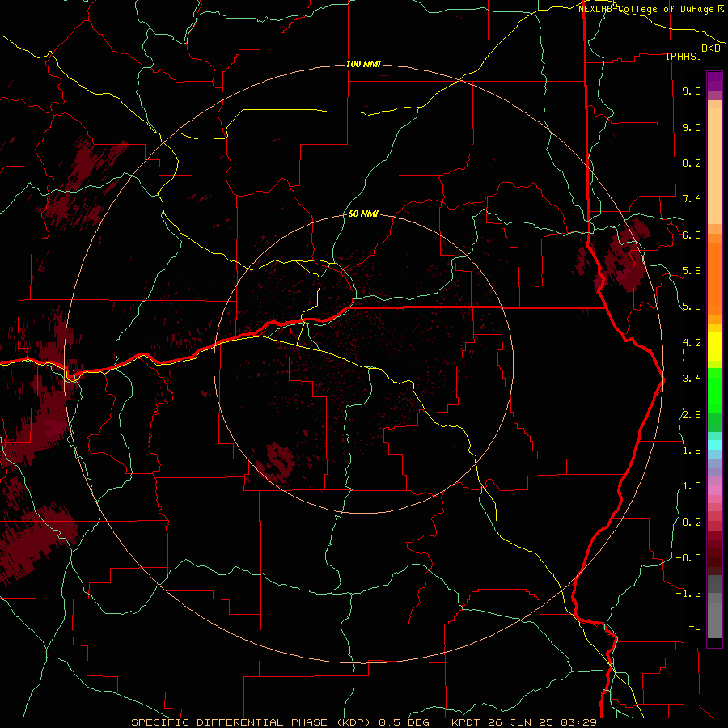728x728 pixels.
Task: Select the 8.2 scale value
Action: click(692, 163)
